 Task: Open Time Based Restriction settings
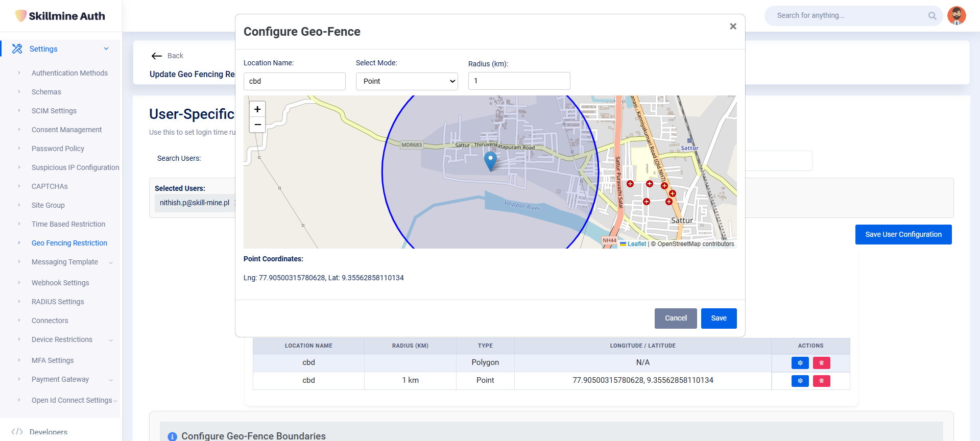68,224
